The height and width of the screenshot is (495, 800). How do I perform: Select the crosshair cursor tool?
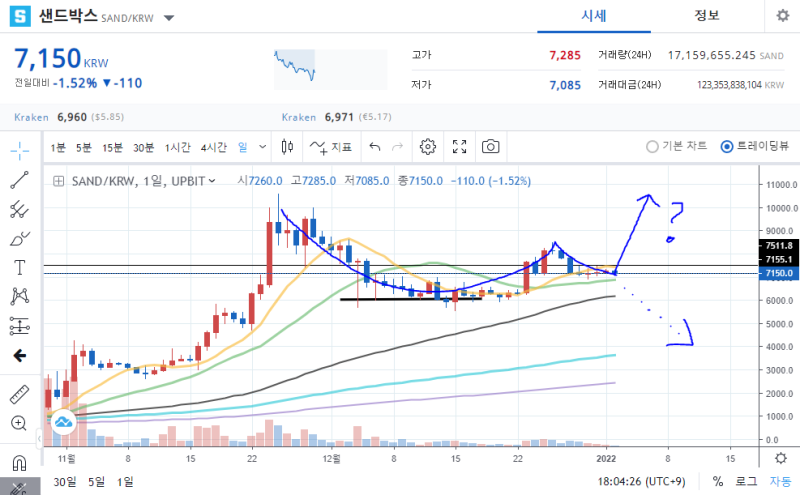pos(20,151)
